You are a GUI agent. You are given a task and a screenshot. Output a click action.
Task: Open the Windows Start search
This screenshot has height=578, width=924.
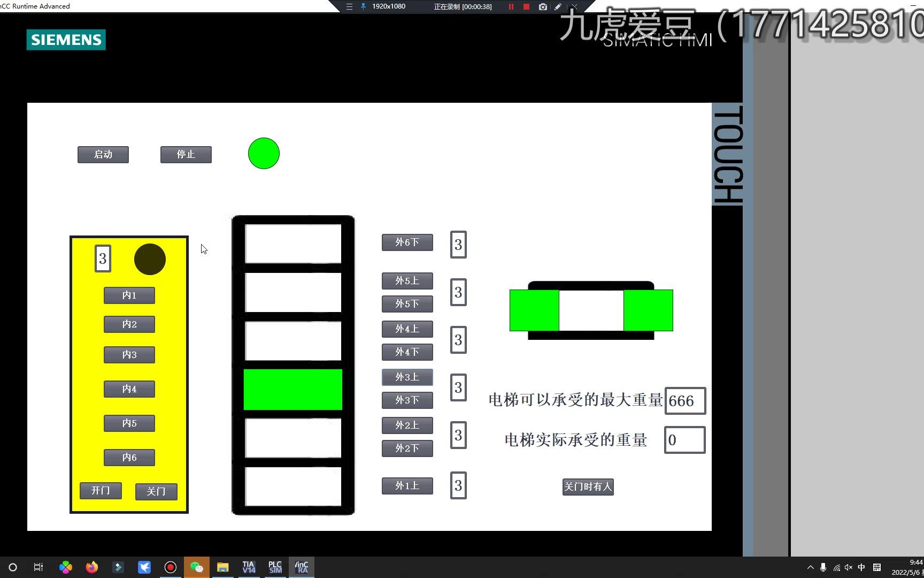[12, 567]
